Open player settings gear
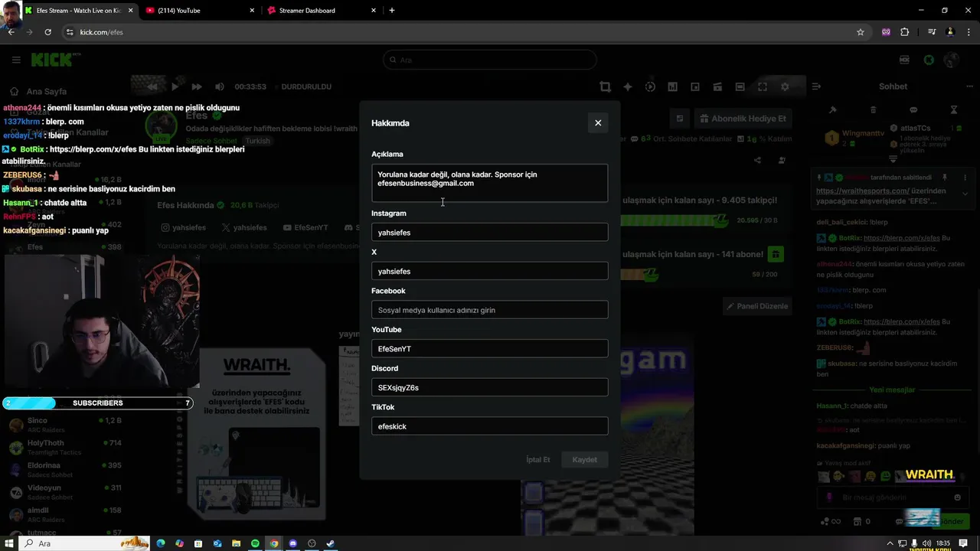 [785, 86]
